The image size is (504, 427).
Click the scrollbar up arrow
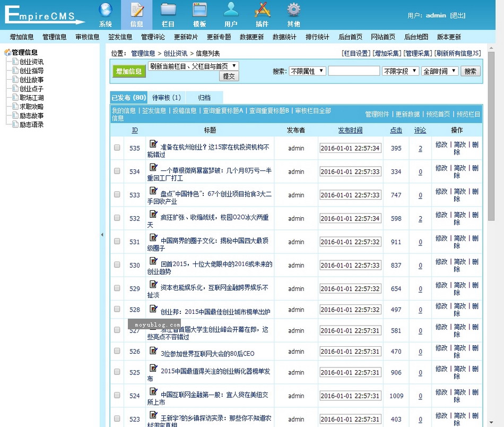click(491, 48)
